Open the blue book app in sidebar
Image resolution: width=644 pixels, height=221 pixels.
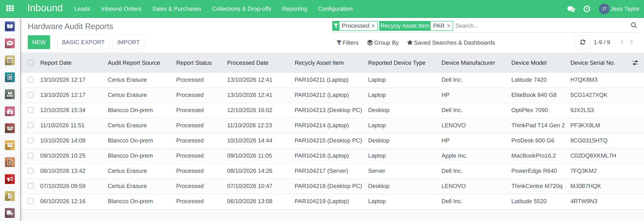click(x=10, y=27)
